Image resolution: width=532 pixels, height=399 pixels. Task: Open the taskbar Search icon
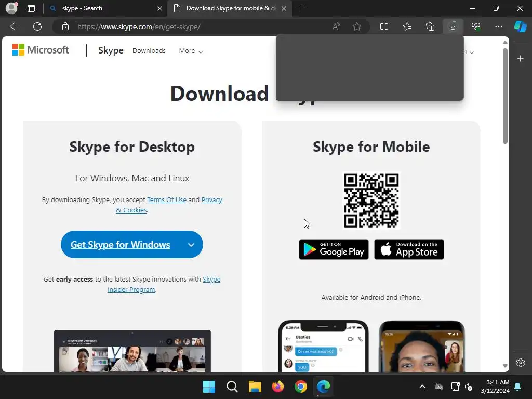[x=232, y=387]
